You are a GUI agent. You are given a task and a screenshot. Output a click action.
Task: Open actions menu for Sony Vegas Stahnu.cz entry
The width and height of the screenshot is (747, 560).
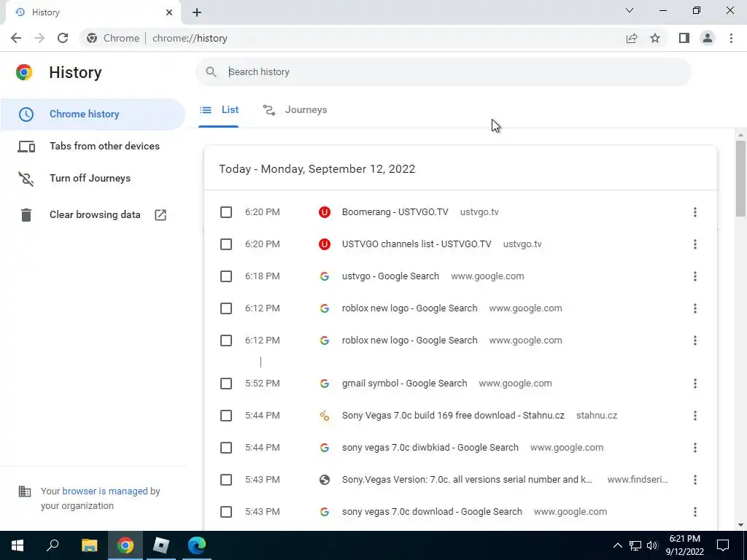[x=695, y=416]
